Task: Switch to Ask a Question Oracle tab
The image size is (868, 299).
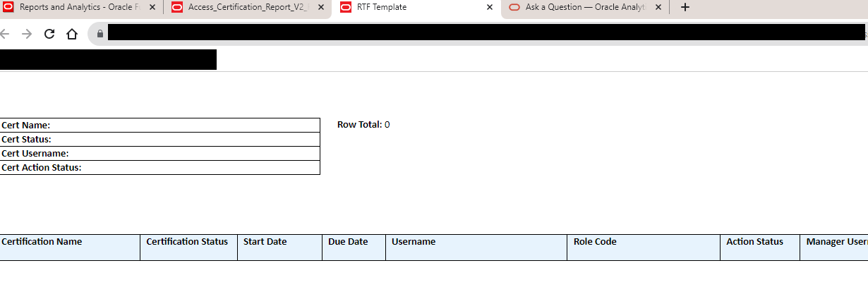Action: pyautogui.click(x=585, y=7)
